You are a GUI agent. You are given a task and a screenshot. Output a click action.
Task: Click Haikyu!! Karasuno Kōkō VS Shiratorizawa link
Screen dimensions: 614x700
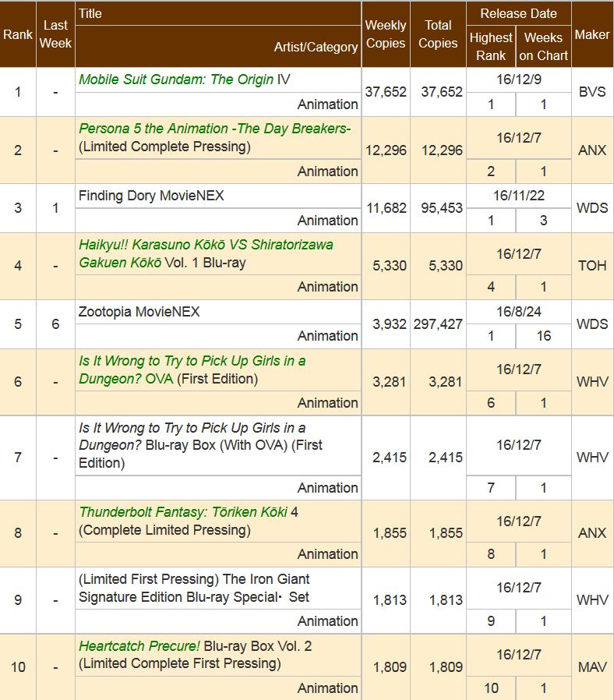click(x=206, y=245)
